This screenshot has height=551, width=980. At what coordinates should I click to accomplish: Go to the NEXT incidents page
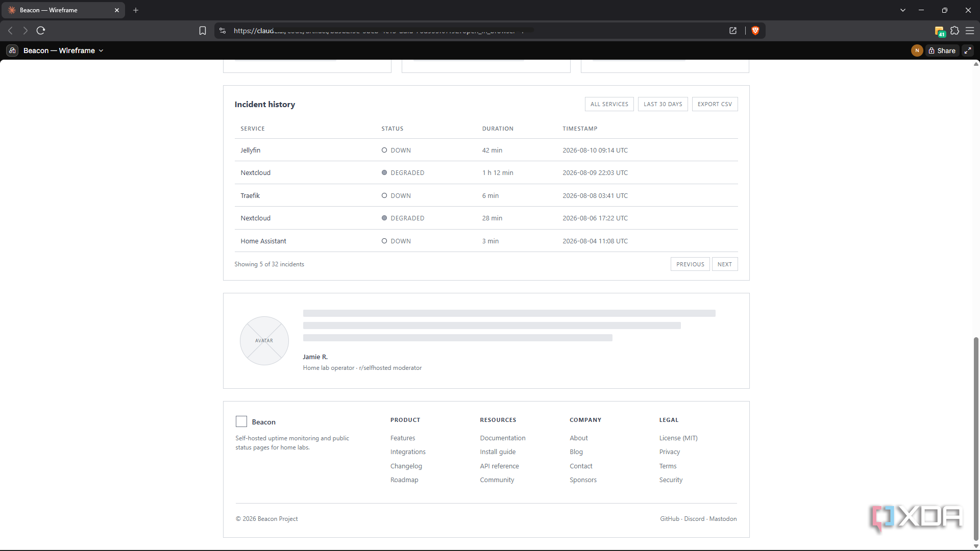724,264
